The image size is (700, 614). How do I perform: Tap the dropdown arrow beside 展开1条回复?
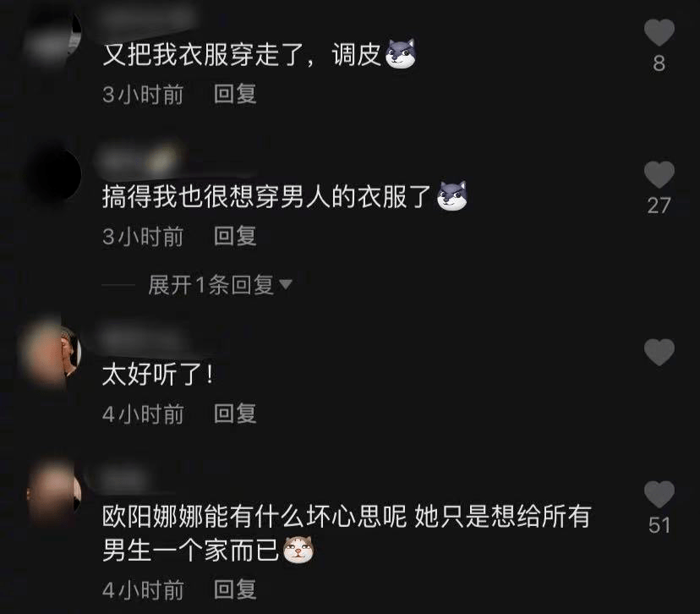coord(285,284)
